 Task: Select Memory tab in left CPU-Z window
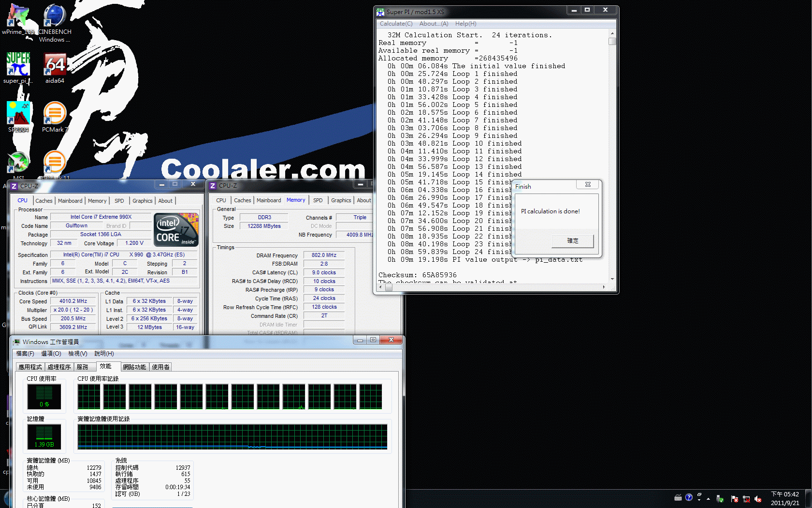pyautogui.click(x=97, y=201)
